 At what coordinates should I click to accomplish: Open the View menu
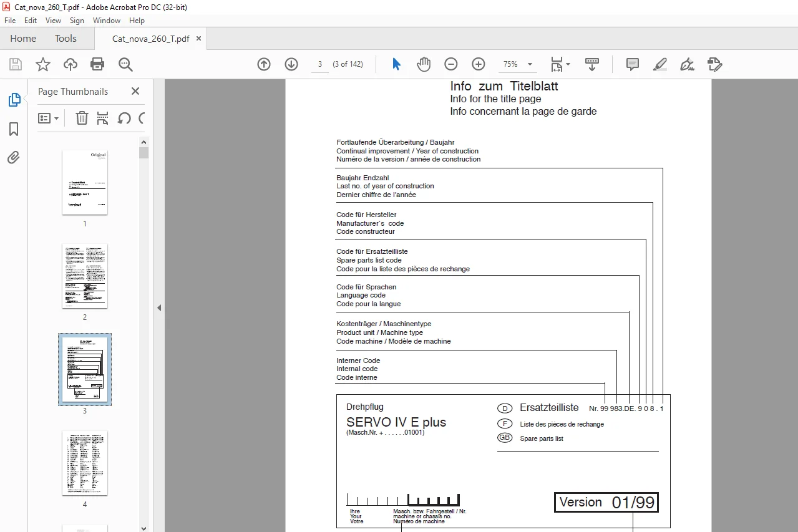tap(53, 21)
